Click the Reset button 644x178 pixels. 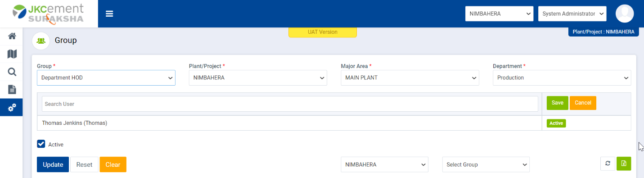(x=84, y=164)
